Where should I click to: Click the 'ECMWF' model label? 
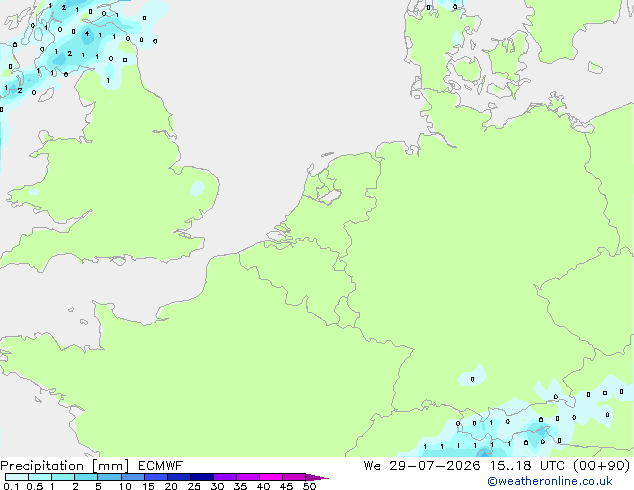[x=161, y=466]
